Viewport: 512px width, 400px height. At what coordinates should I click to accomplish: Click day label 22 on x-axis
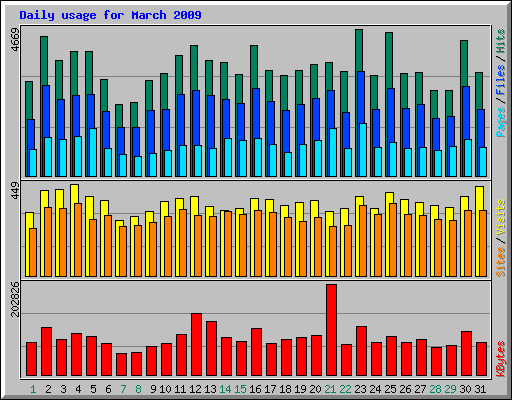click(x=345, y=389)
